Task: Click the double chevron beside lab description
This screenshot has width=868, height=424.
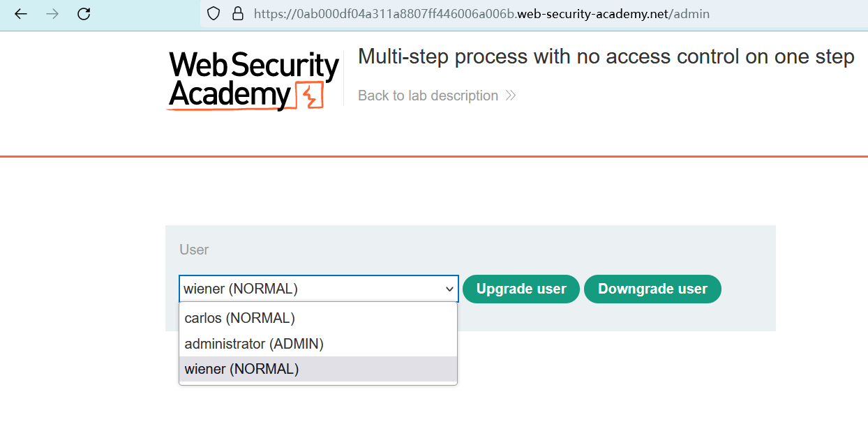Action: 511,96
